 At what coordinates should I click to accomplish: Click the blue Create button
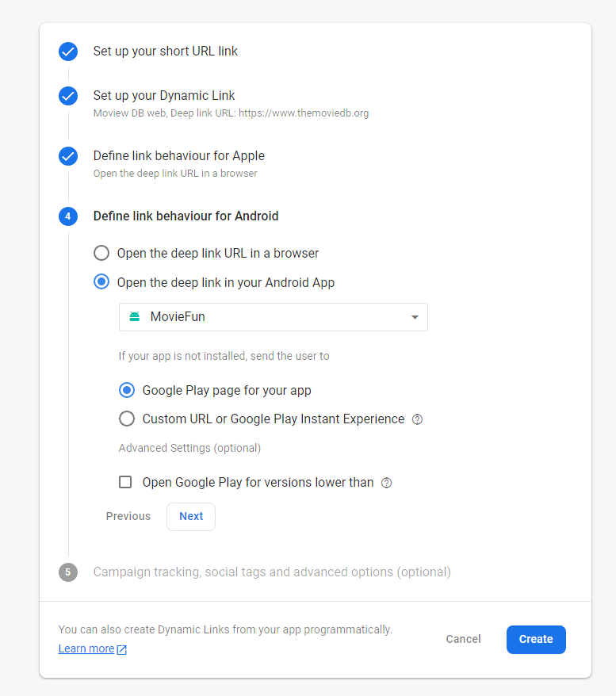(536, 640)
